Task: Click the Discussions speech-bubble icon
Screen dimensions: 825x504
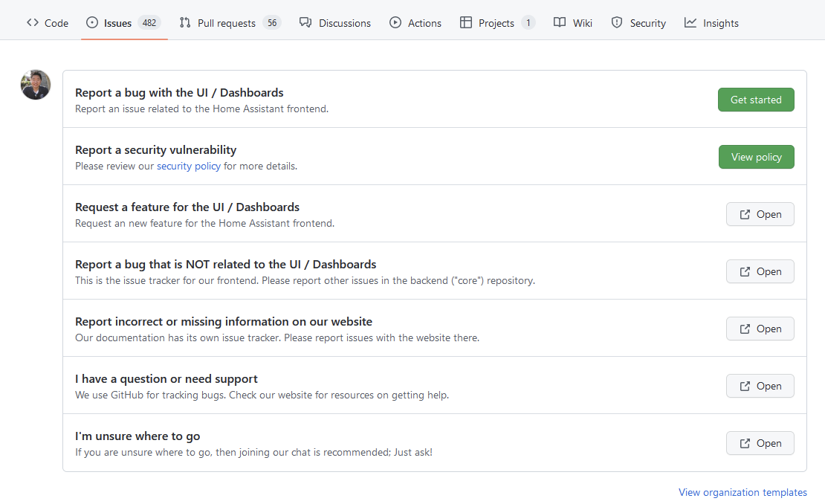Action: pyautogui.click(x=305, y=23)
